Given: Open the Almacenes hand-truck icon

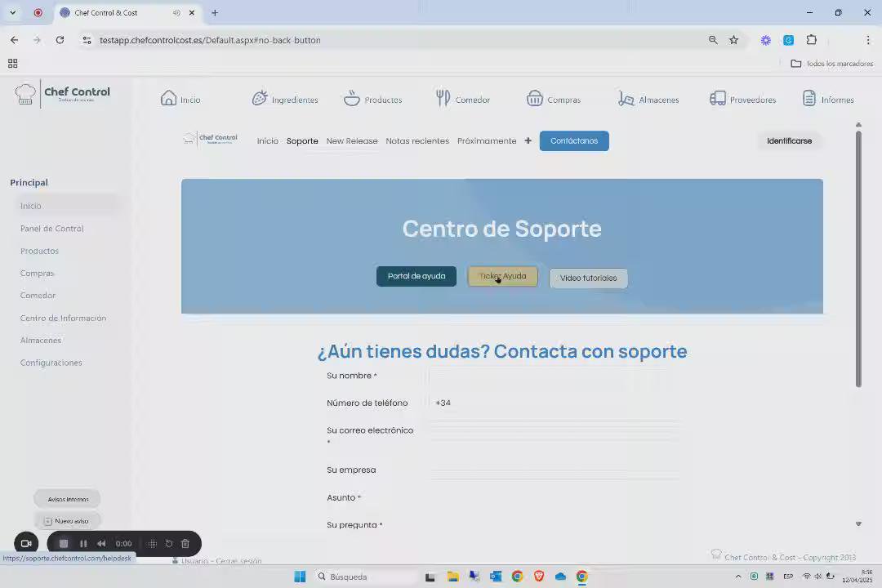Looking at the screenshot, I should [x=626, y=99].
